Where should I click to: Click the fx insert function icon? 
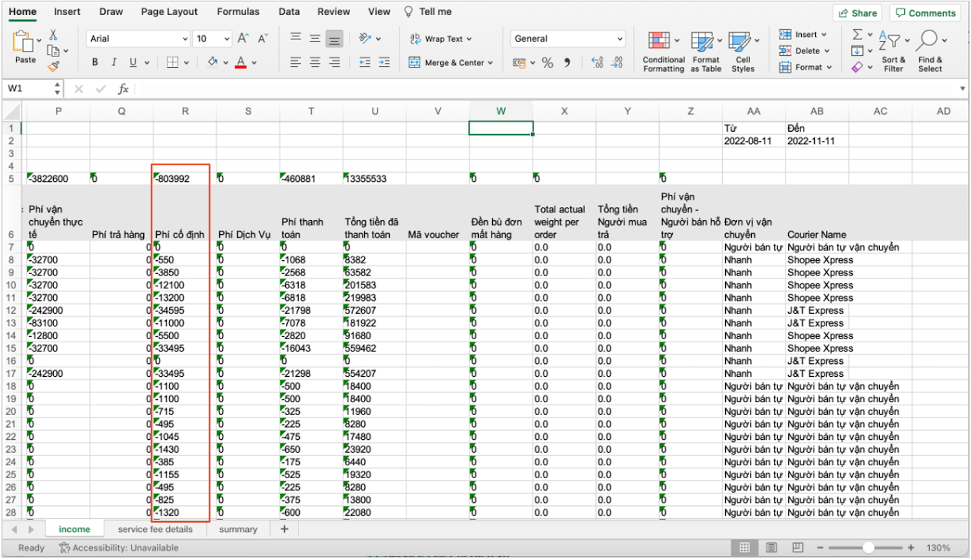click(123, 89)
